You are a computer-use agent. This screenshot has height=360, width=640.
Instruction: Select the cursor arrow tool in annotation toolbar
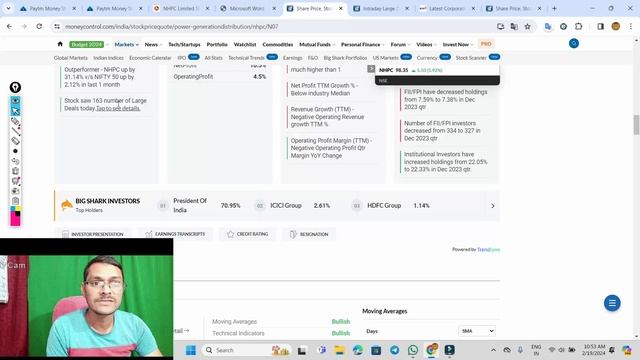tap(16, 111)
